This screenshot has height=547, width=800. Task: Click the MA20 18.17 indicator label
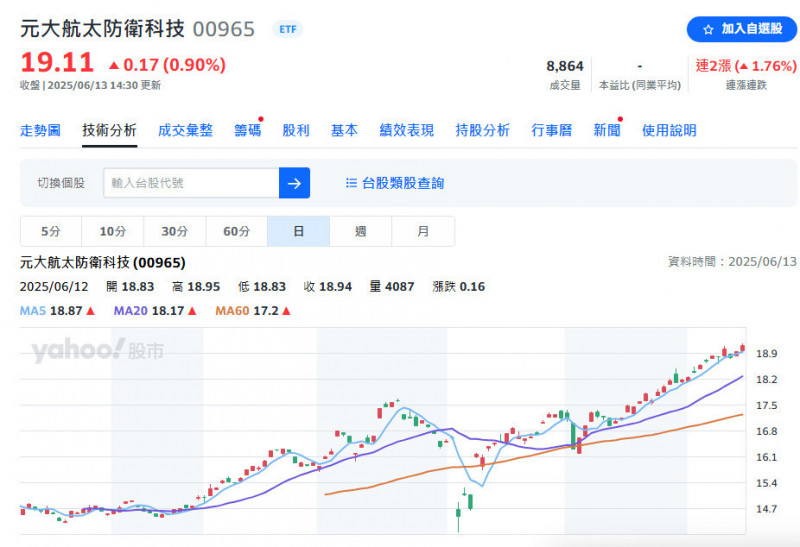coord(155,311)
